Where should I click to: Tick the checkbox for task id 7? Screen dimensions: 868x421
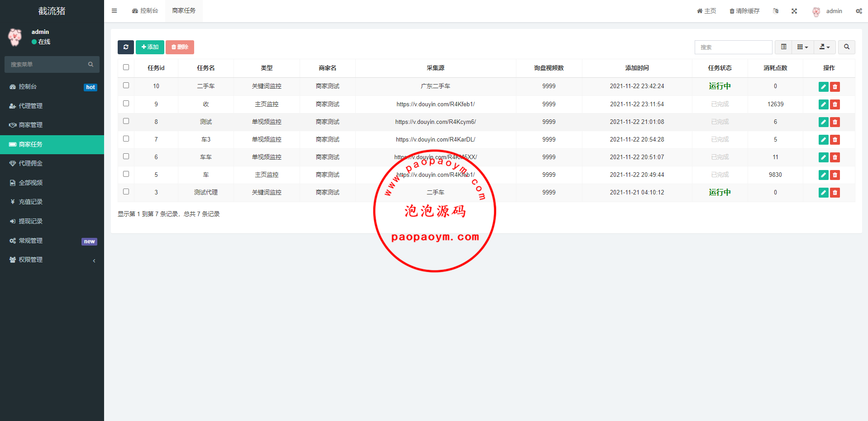tap(126, 139)
